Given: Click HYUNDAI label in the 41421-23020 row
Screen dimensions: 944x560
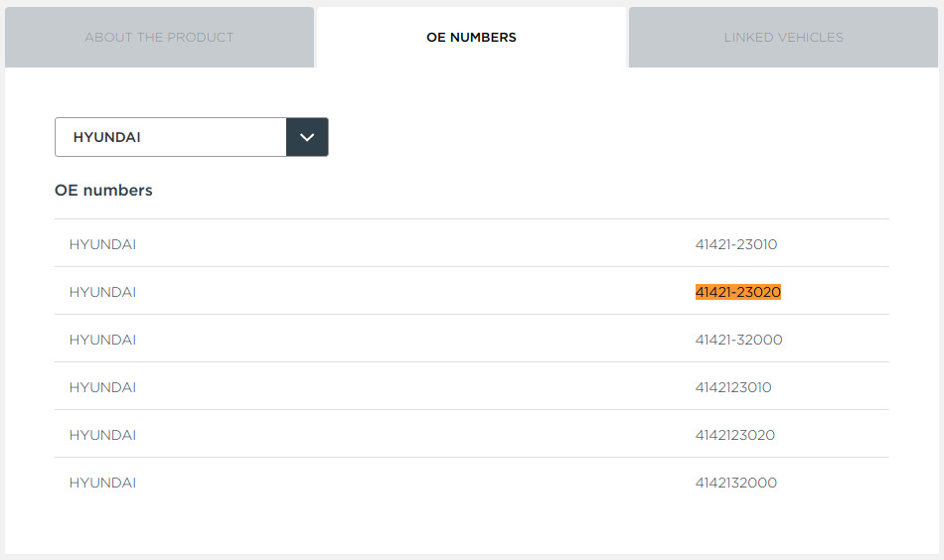Looking at the screenshot, I should tap(102, 292).
